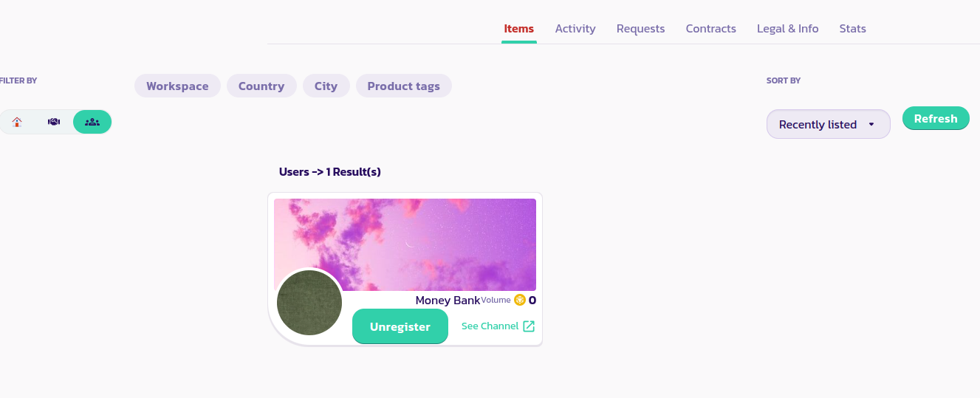View the Stats tab
This screenshot has width=980, height=398.
click(852, 29)
